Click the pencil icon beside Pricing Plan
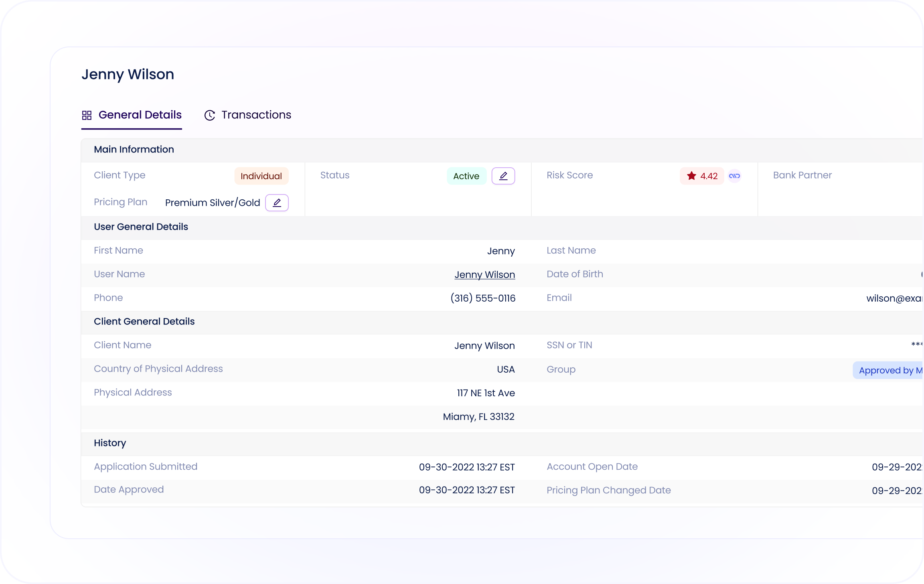The image size is (924, 584). coord(277,203)
